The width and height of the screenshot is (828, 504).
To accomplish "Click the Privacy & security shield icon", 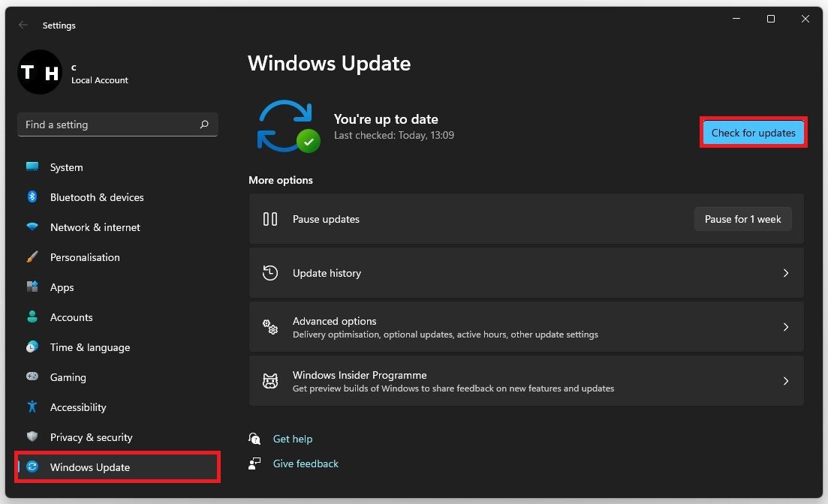I will [32, 436].
